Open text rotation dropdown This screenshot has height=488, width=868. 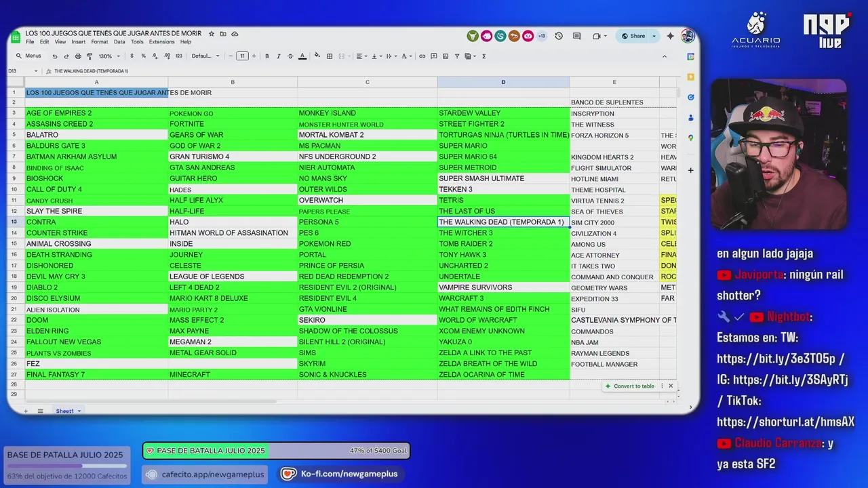coord(406,56)
